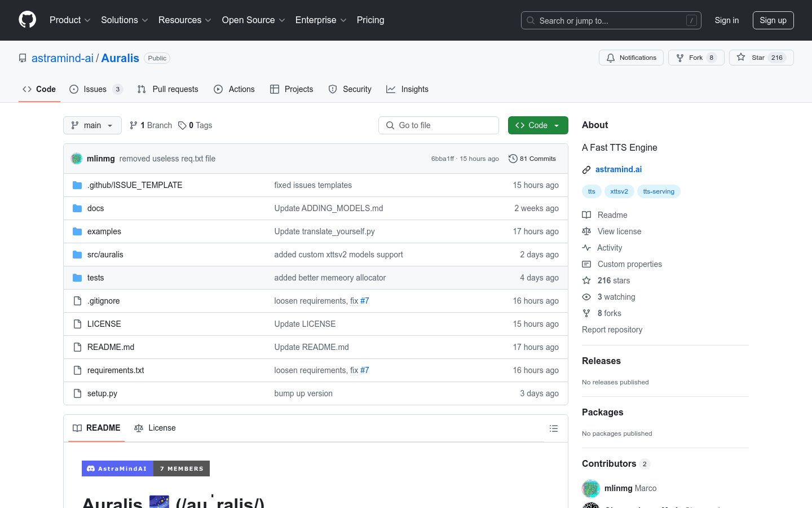Click the docs folder icon

77,208
